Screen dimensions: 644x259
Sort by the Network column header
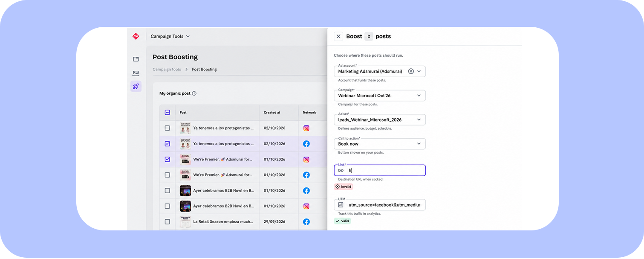coord(309,113)
